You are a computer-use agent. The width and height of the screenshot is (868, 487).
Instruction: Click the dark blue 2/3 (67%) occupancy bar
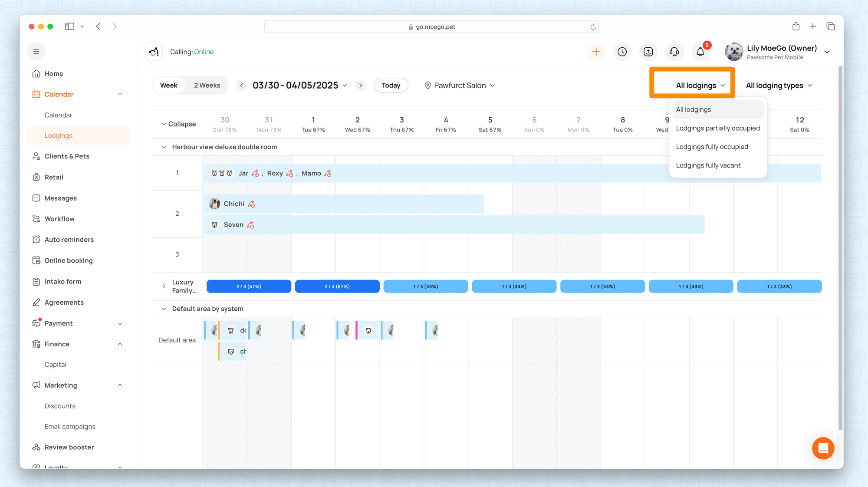tap(249, 286)
